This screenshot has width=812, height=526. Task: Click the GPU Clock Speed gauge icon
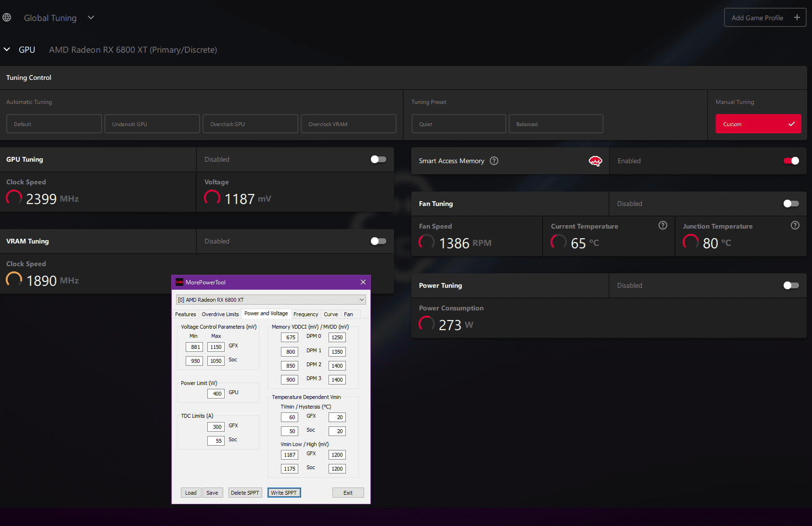[x=14, y=198]
